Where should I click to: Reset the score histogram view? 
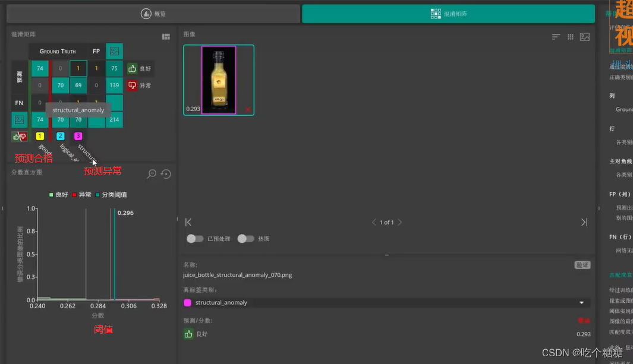click(166, 174)
